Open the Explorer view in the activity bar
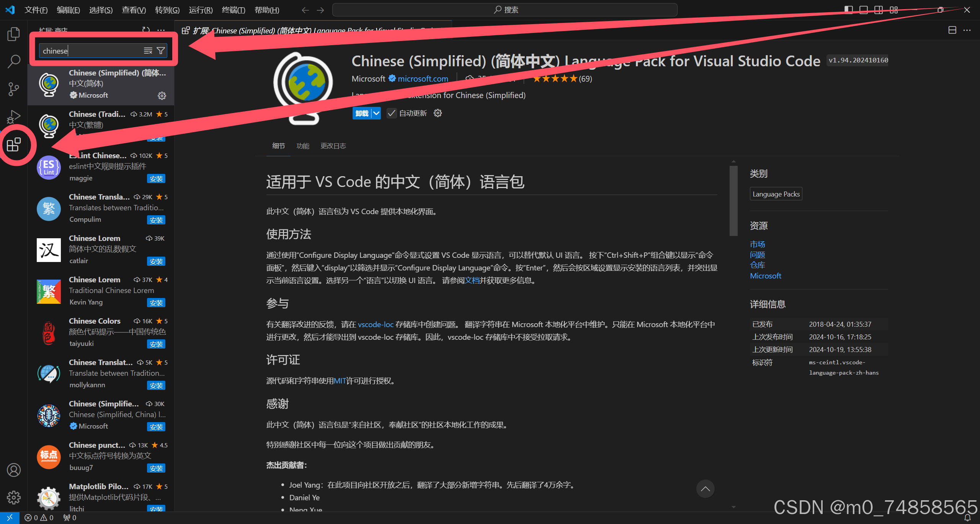 tap(13, 34)
